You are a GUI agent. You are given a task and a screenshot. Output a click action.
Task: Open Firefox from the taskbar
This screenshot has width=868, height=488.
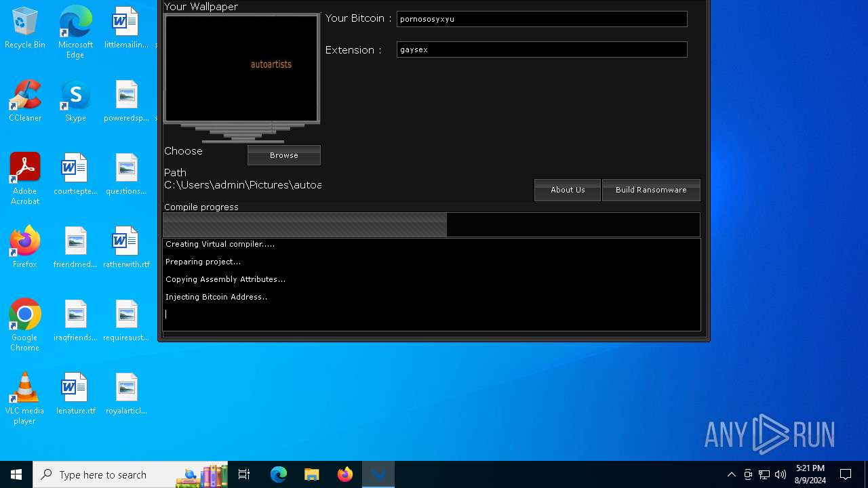345,474
